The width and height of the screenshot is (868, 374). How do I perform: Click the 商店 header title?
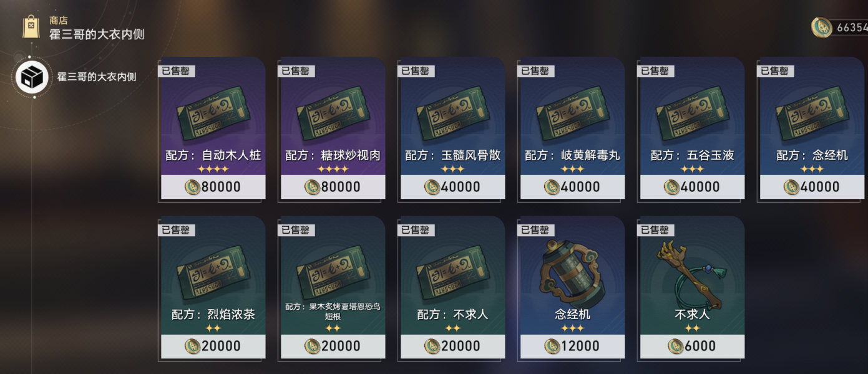pos(59,21)
